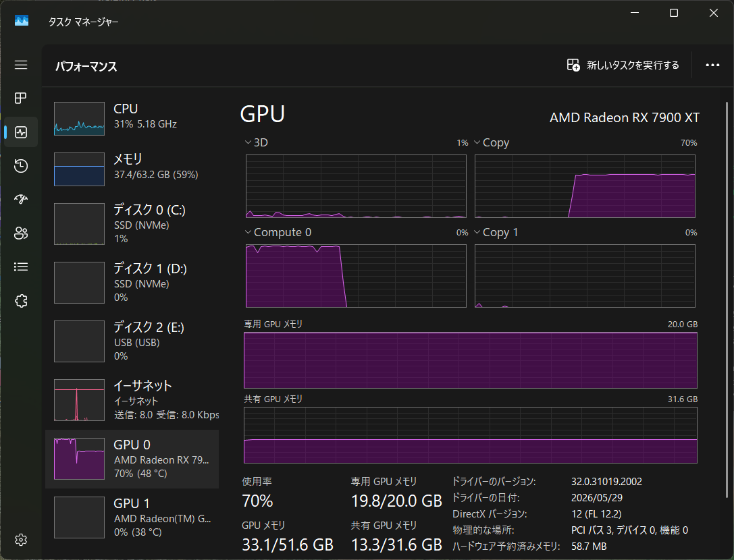Viewport: 734px width, 560px height.
Task: Open the Processes page icon
Action: coord(21,99)
